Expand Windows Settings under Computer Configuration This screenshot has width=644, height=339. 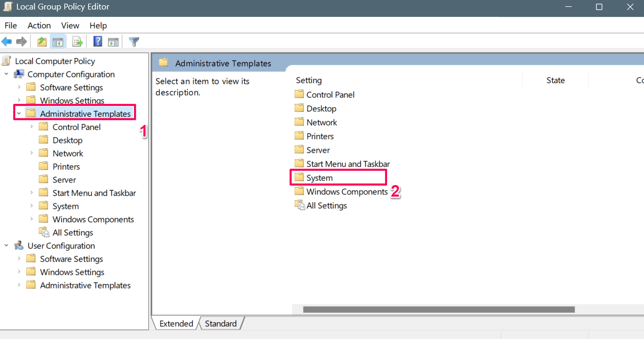coord(19,100)
